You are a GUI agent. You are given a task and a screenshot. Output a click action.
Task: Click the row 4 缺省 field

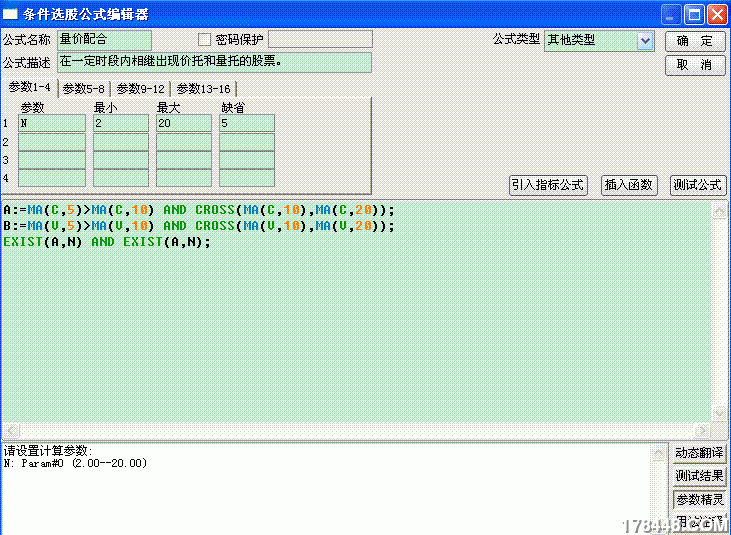pyautogui.click(x=247, y=178)
